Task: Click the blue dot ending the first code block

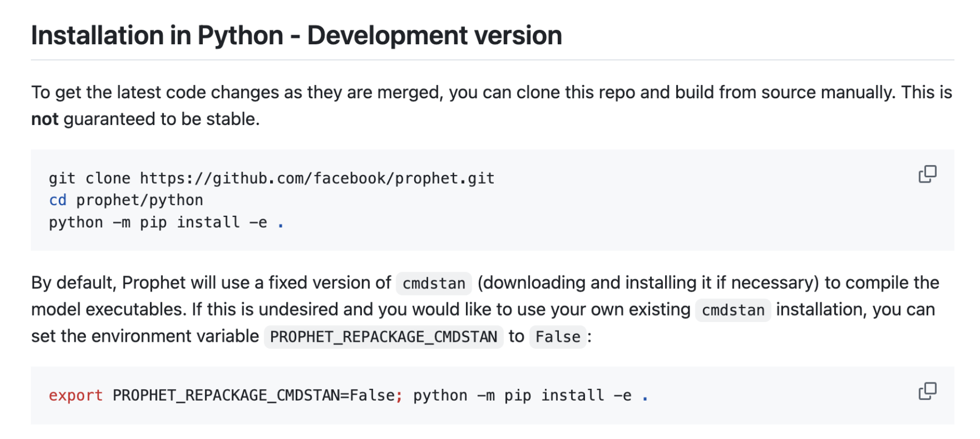Action: click(281, 223)
